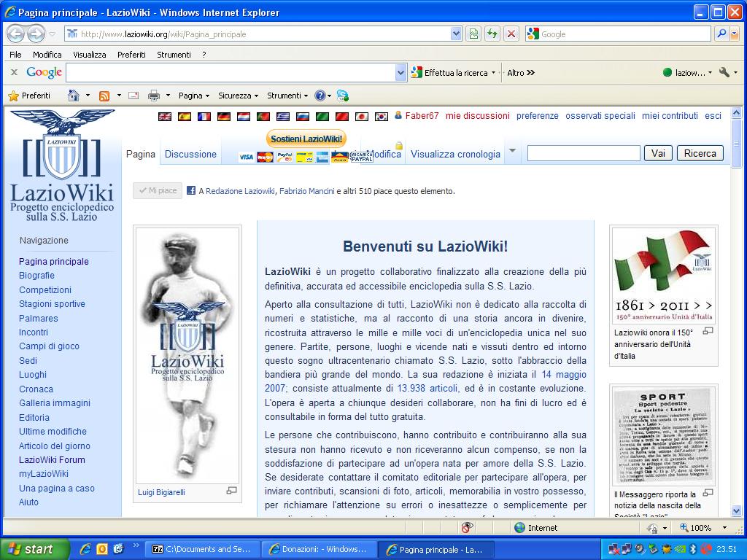This screenshot has width=747, height=560.
Task: Toggle the Facebook "Mi piace" button
Action: 158,191
